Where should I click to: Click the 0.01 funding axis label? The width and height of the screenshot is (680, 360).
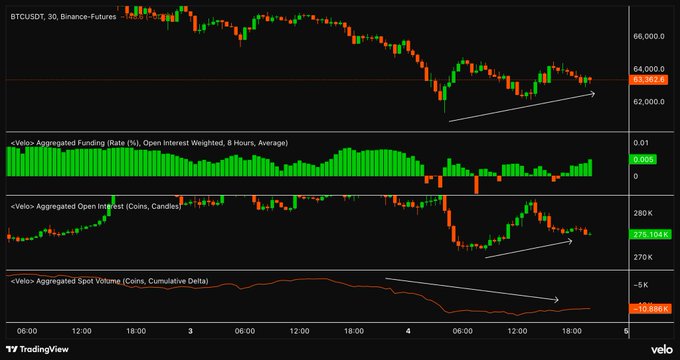click(x=641, y=143)
